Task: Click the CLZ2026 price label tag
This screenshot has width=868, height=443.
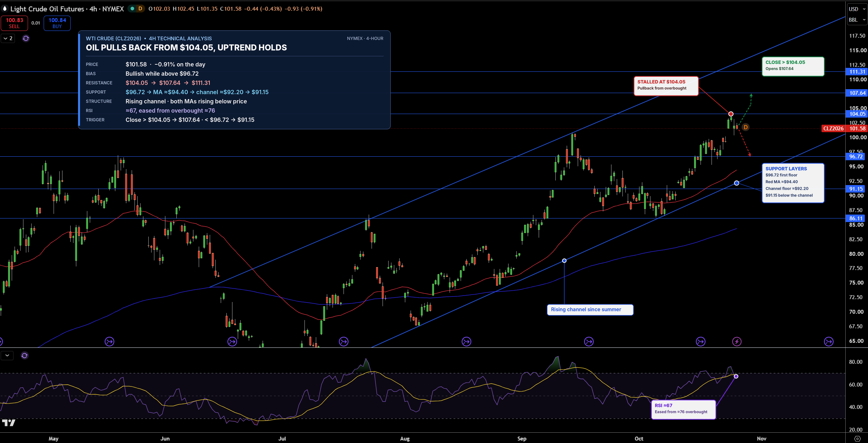Action: point(833,129)
